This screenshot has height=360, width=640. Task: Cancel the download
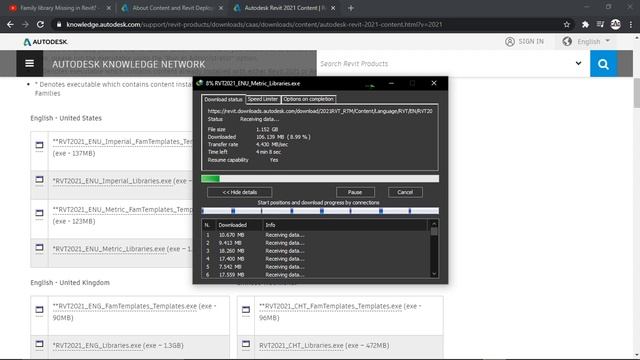(405, 192)
